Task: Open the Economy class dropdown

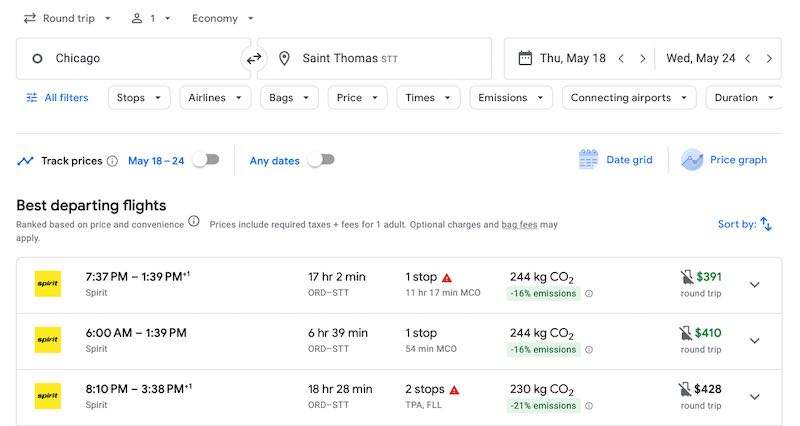Action: point(222,18)
